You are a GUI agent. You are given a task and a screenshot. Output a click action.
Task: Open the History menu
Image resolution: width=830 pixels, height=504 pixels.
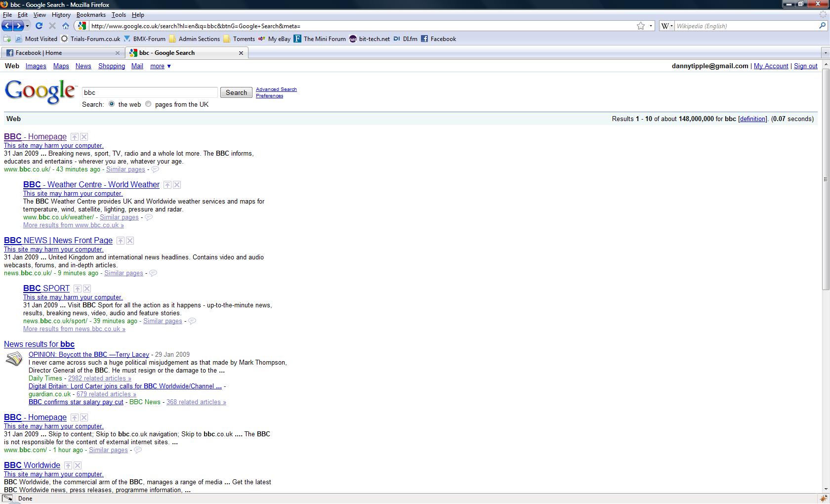[61, 15]
